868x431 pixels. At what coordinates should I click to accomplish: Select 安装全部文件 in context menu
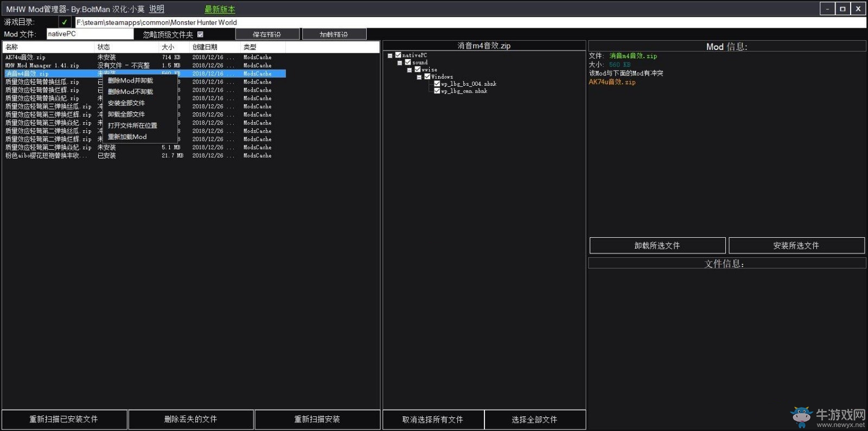126,103
